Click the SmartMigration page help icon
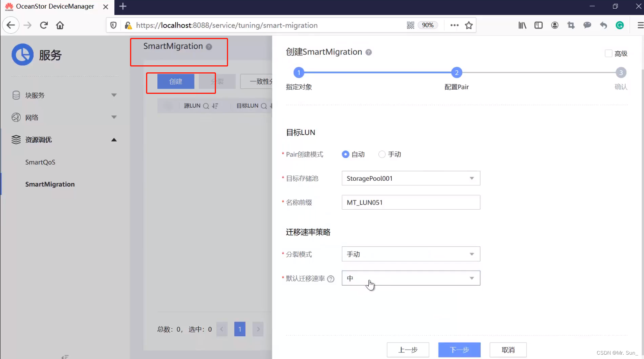This screenshot has height=359, width=644. (209, 47)
